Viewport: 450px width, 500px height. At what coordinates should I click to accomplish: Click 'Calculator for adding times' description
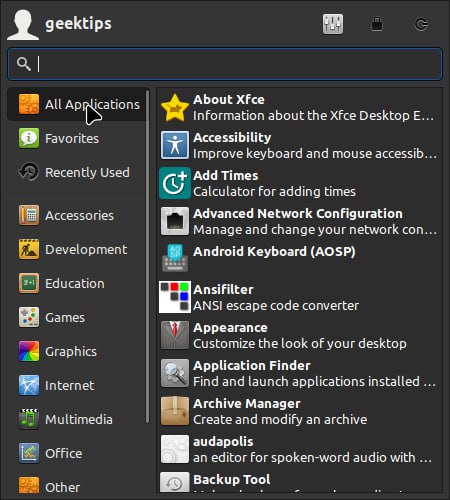pos(274,192)
